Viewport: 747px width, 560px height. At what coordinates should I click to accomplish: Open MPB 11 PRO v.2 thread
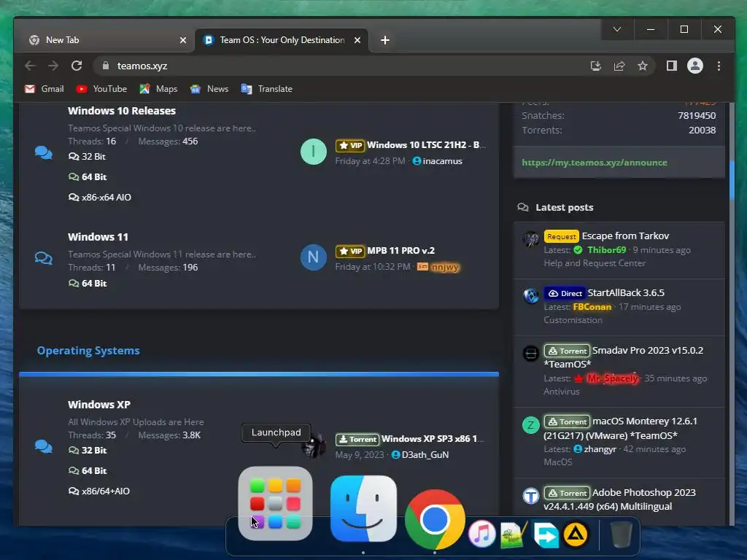[400, 251]
